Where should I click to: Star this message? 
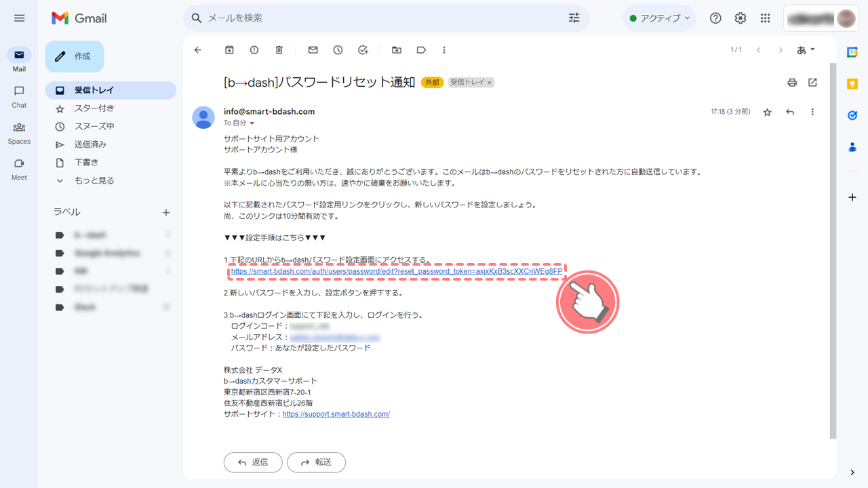tap(767, 112)
